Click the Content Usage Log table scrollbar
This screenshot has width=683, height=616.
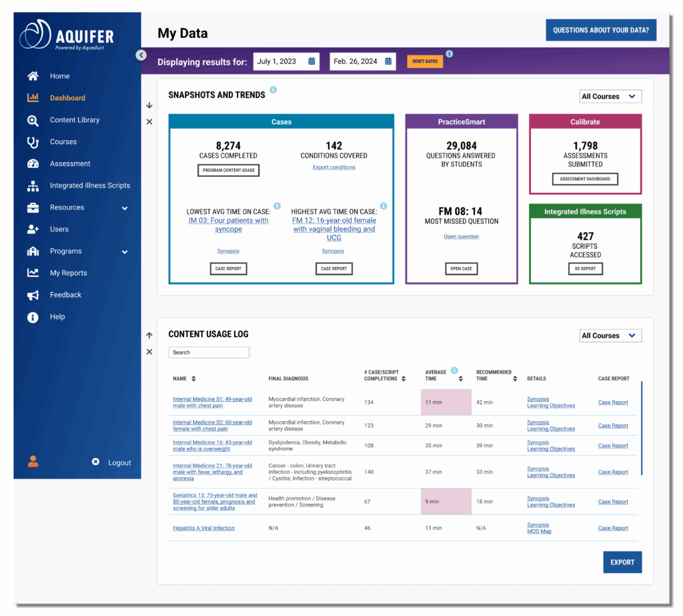tap(642, 428)
